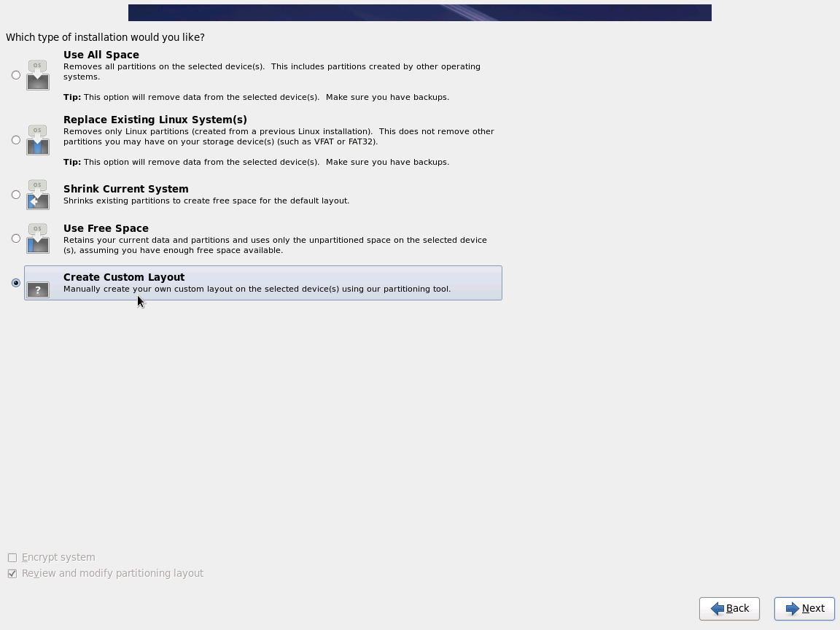Choose the Shrink Current System radio option
Viewport: 840px width, 630px height.
[x=16, y=195]
